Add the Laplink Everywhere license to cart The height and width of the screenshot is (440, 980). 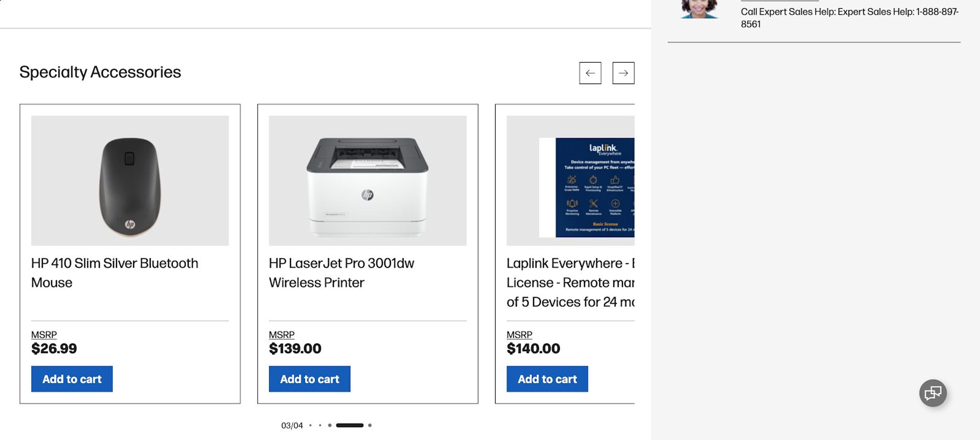tap(547, 379)
